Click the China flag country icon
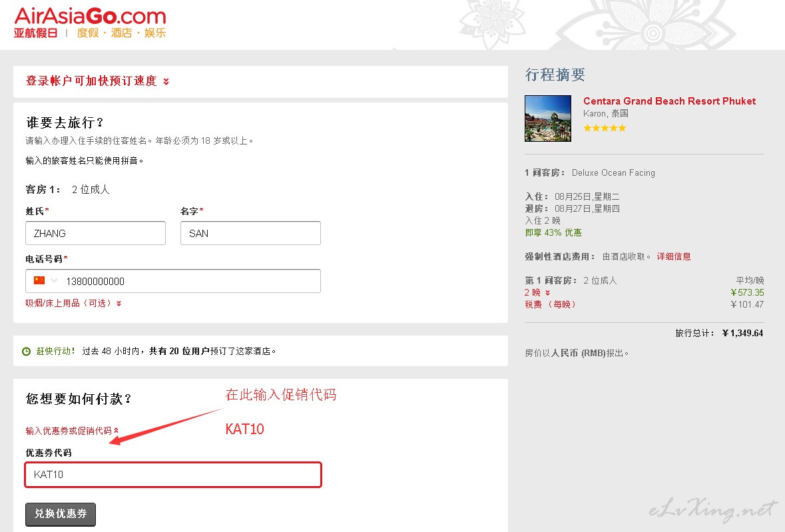 click(x=39, y=280)
